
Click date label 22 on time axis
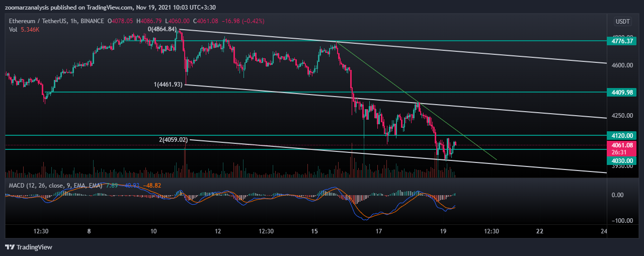point(540,231)
